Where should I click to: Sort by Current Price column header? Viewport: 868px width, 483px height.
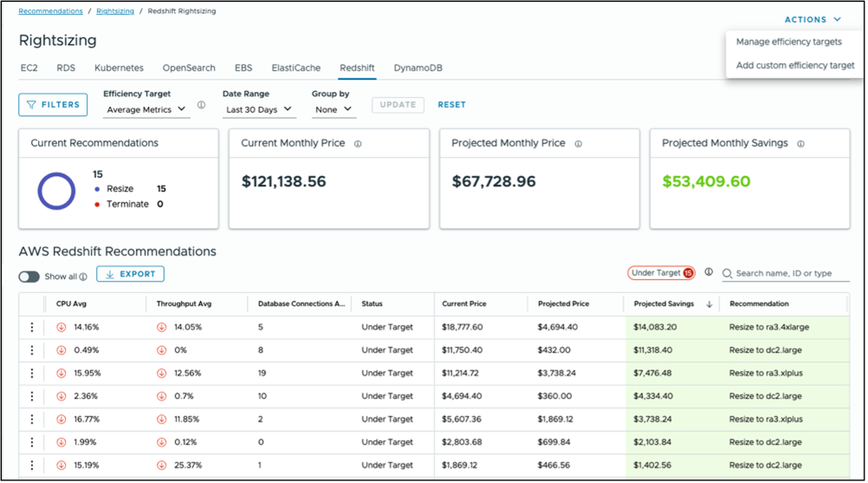pyautogui.click(x=464, y=304)
